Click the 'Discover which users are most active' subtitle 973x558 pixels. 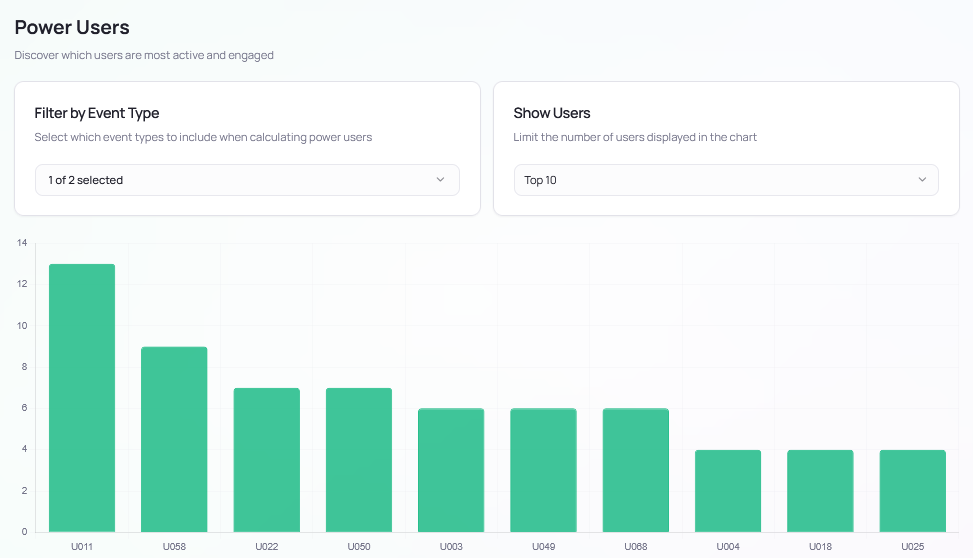[144, 55]
